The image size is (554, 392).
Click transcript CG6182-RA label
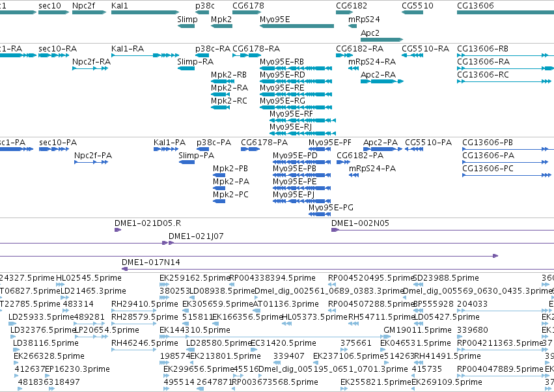(x=359, y=49)
